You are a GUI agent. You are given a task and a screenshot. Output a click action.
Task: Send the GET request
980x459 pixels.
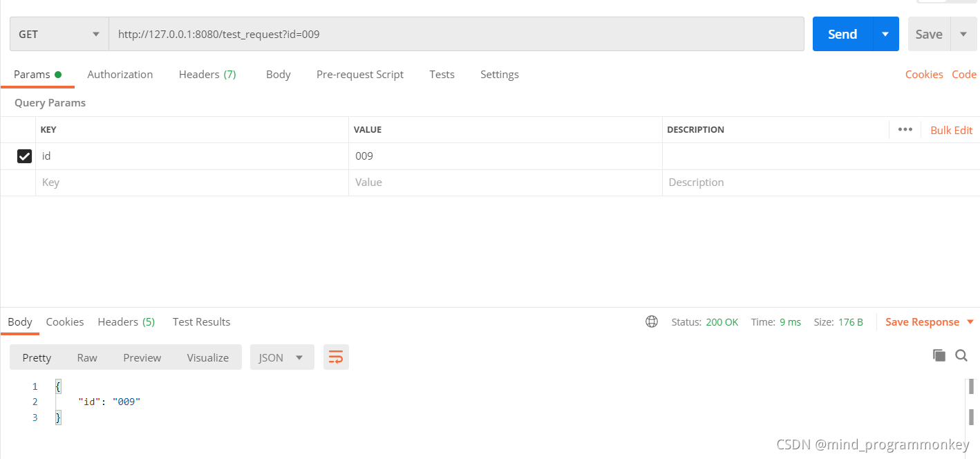tap(842, 34)
